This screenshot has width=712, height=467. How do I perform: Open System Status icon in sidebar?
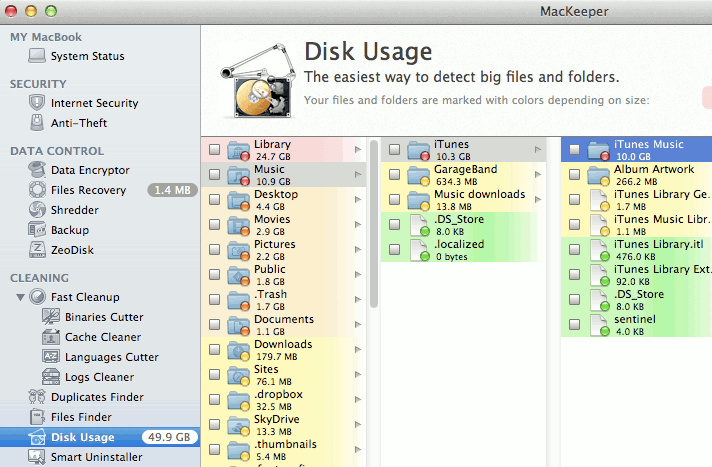tap(37, 56)
